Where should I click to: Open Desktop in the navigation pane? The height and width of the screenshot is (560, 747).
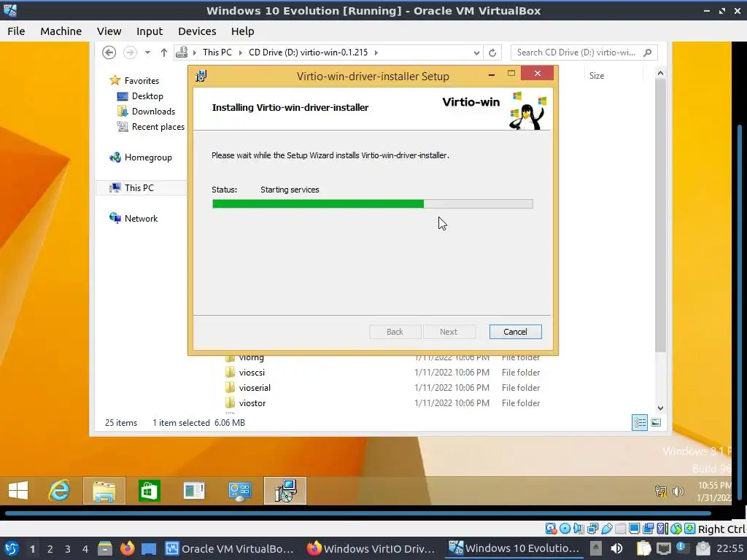point(147,96)
